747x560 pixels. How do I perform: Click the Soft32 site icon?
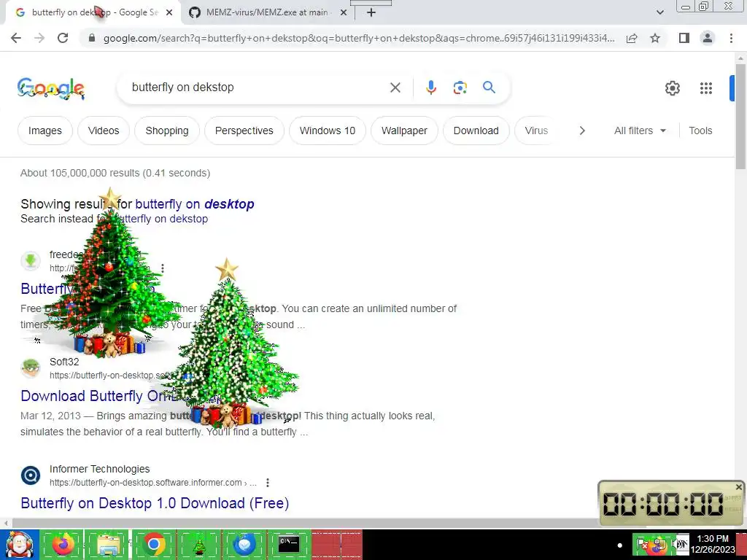pos(31,368)
